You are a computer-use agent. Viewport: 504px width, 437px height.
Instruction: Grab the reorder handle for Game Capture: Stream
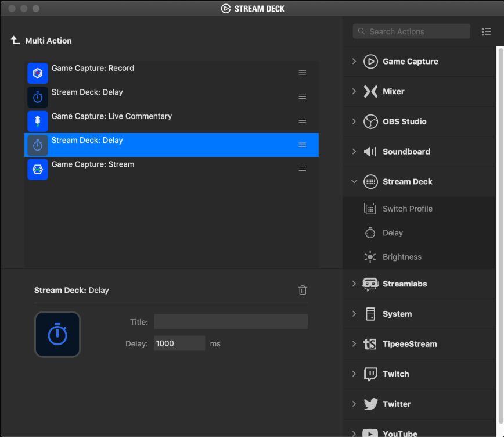302,169
